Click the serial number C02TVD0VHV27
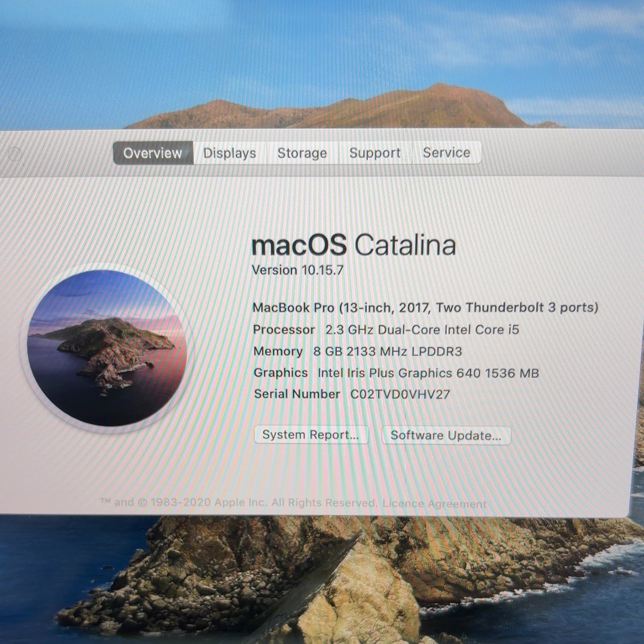 tap(400, 394)
